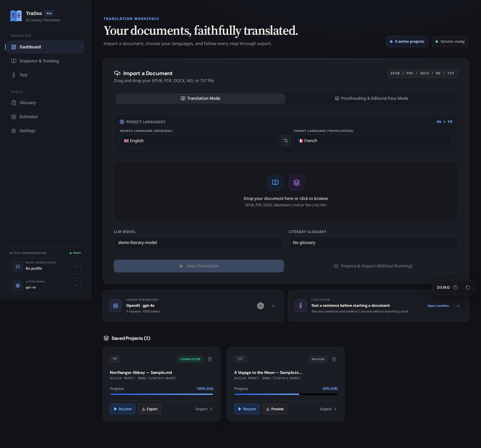Screen dimensions: 481x448
Task: Open the Glossary tool
Action: tap(45, 103)
